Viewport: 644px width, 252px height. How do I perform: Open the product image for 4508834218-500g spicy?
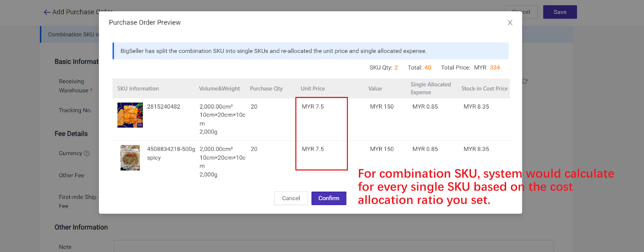pos(130,158)
